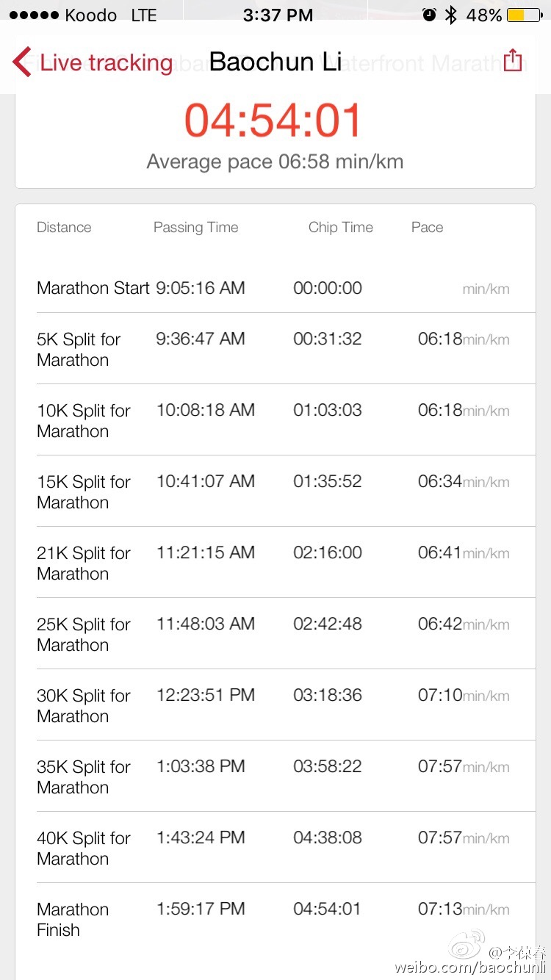Tap the alarm clock status icon

pyautogui.click(x=429, y=15)
